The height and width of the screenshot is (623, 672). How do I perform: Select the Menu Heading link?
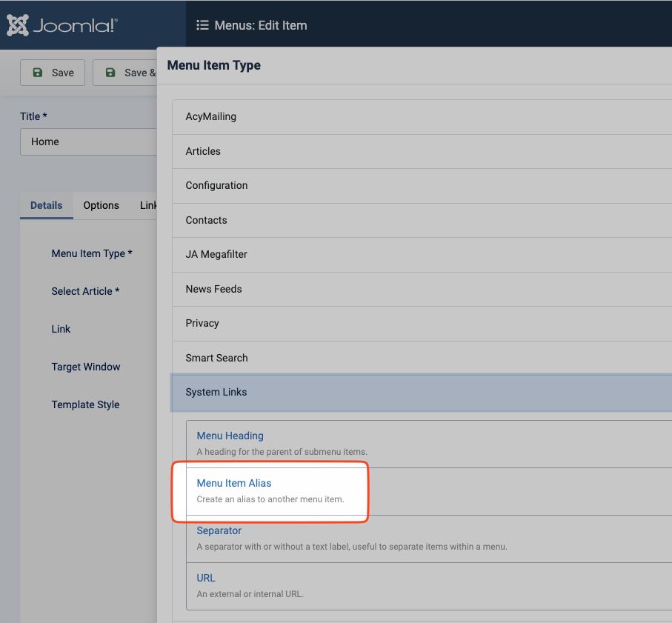[x=230, y=436]
